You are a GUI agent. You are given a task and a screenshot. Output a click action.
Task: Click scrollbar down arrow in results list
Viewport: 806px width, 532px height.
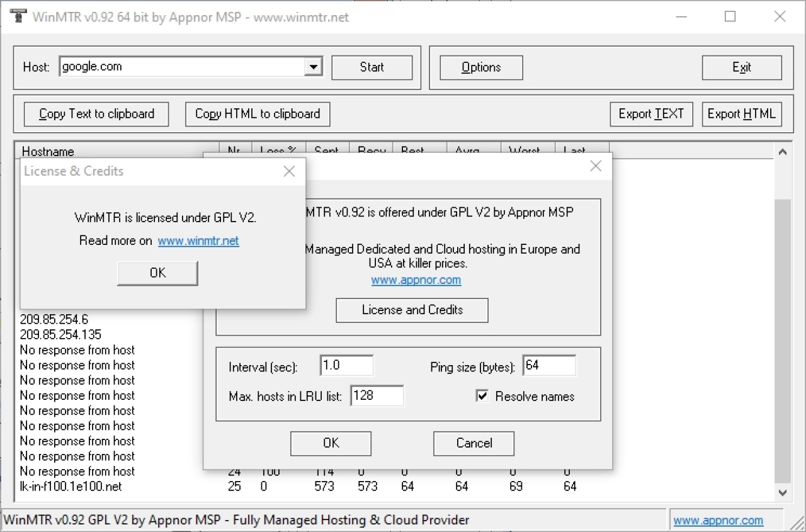tap(783, 492)
